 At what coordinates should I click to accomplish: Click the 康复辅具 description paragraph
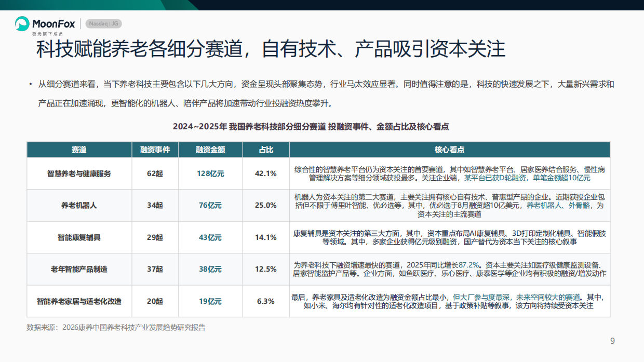coord(449,237)
